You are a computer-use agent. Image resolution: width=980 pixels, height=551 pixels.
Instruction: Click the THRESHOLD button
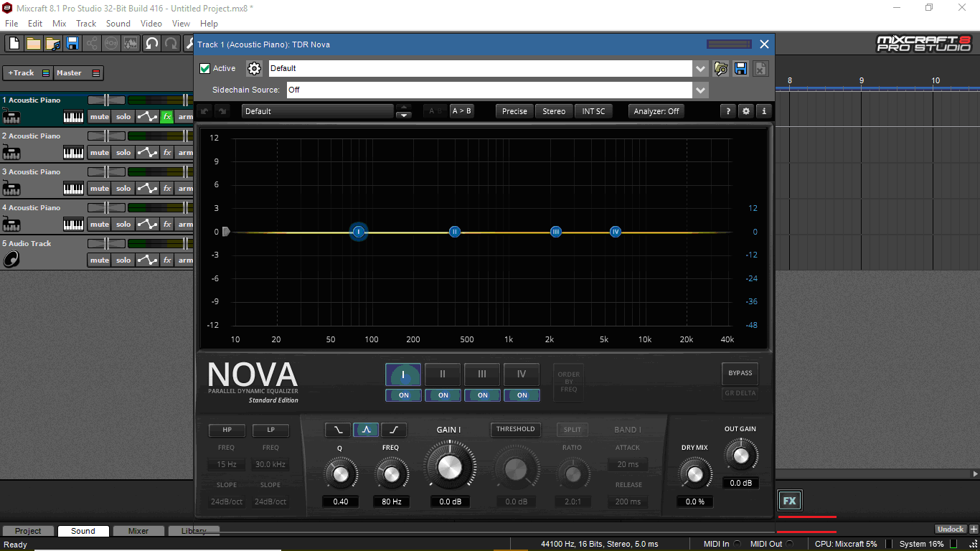[x=516, y=430]
